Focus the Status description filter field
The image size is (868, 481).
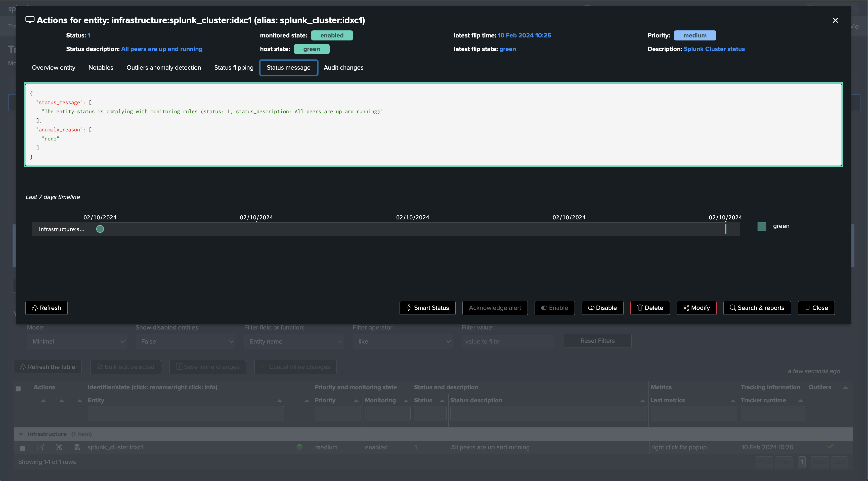coord(548,413)
